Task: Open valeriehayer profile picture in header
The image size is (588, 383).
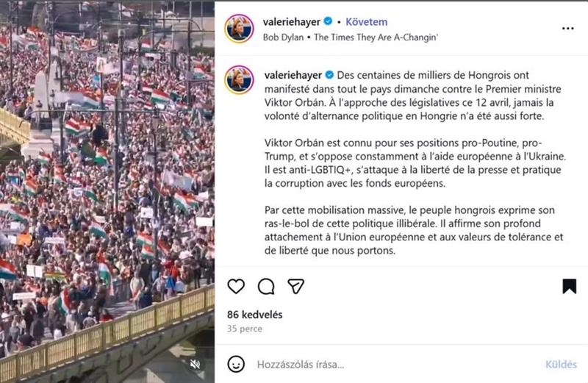Action: [x=240, y=29]
